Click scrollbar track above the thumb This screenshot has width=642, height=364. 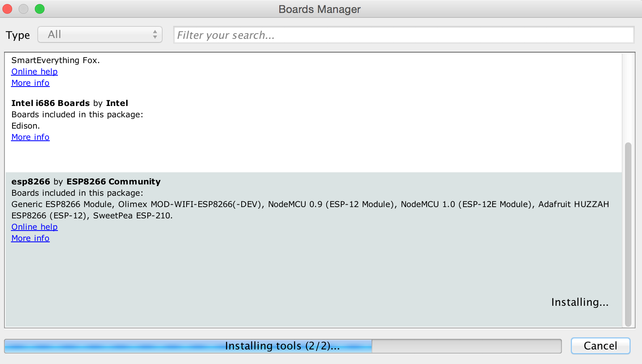[x=628, y=97]
